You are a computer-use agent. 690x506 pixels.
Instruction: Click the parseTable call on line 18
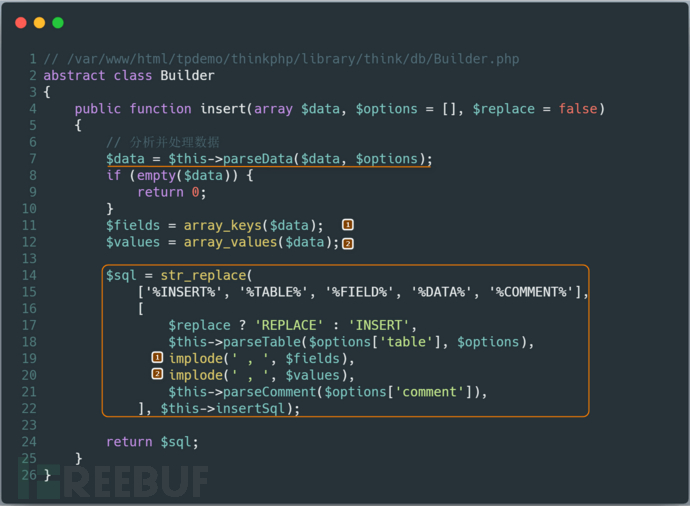click(x=351, y=342)
